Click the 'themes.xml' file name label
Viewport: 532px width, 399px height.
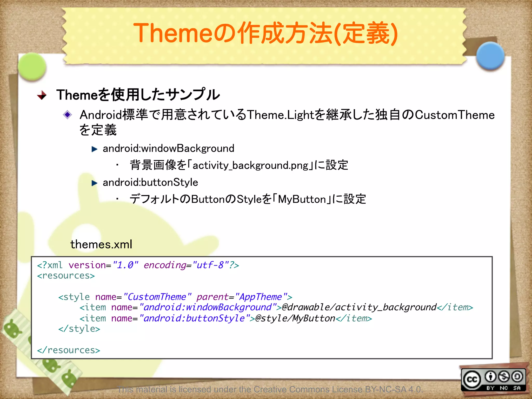[x=101, y=244]
